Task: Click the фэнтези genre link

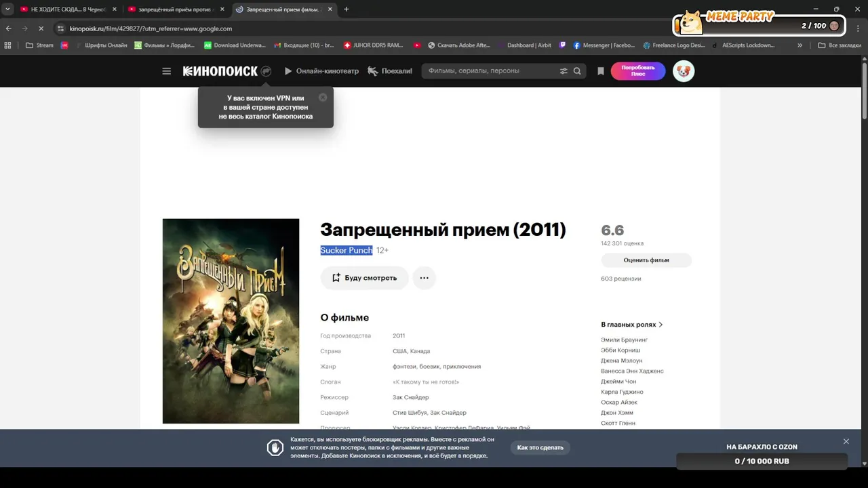Action: click(x=404, y=367)
